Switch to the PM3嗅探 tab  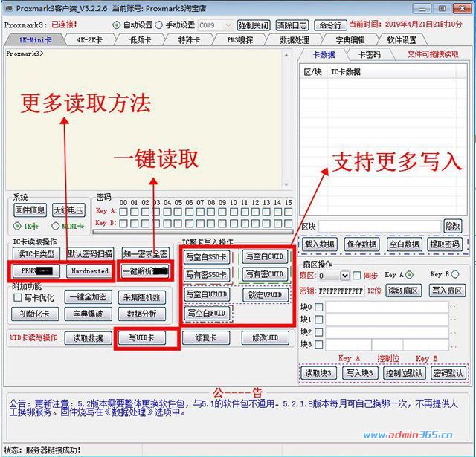239,40
